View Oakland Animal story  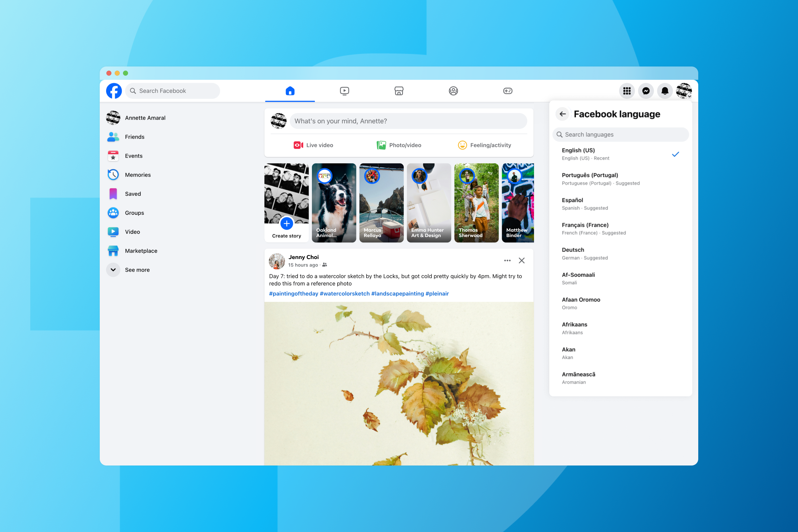tap(334, 203)
